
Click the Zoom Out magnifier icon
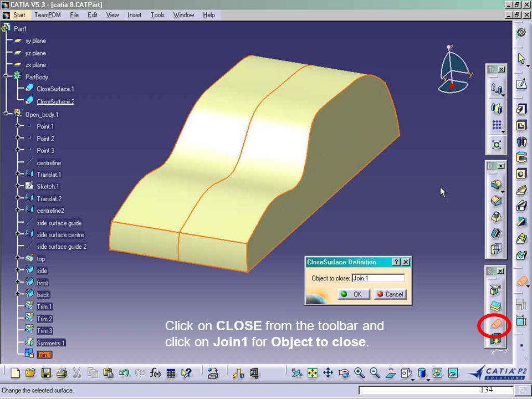click(x=375, y=373)
